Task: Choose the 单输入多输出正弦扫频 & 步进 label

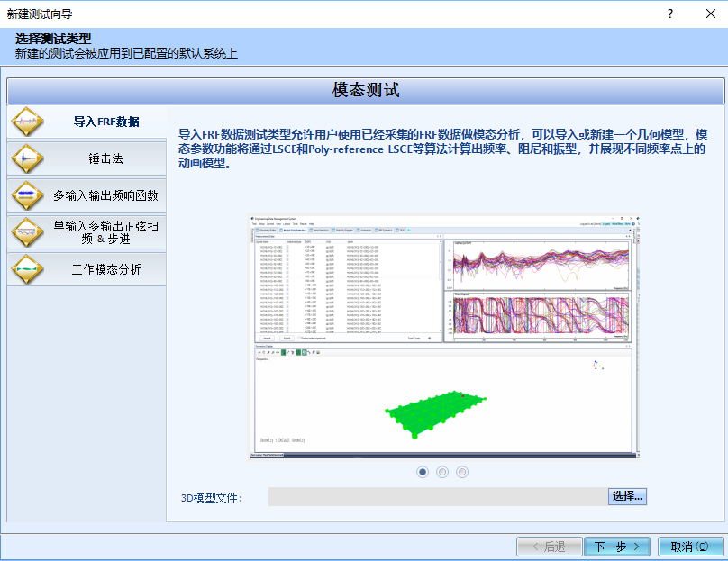Action: (x=106, y=232)
